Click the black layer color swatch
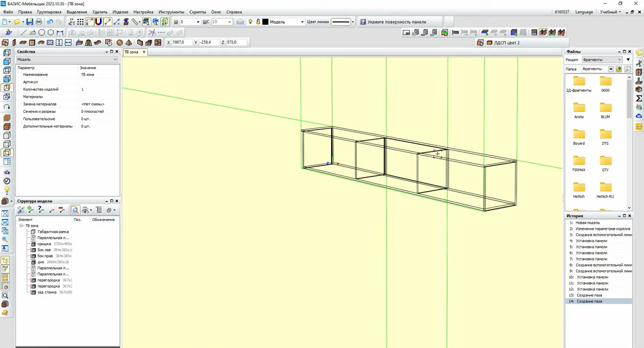Image resolution: width=644 pixels, height=348 pixels. click(x=265, y=22)
